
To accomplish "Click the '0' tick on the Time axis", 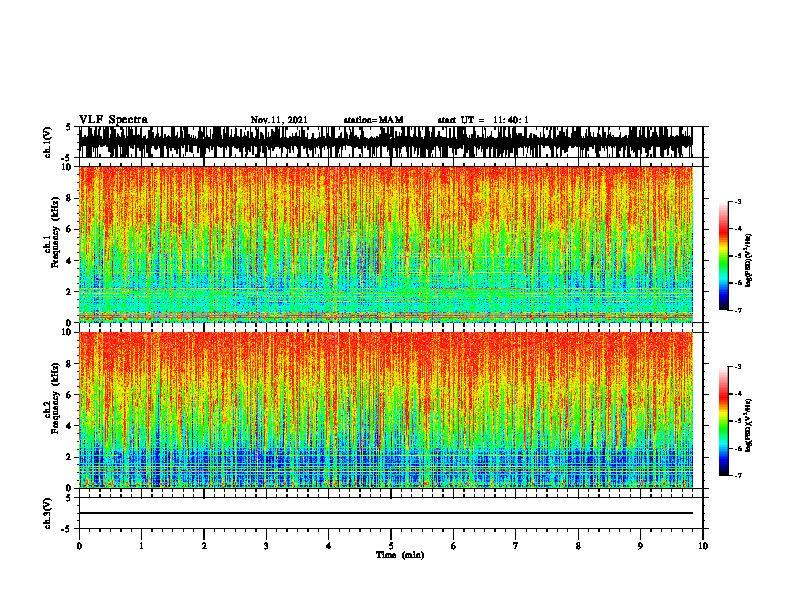I will click(x=79, y=545).
